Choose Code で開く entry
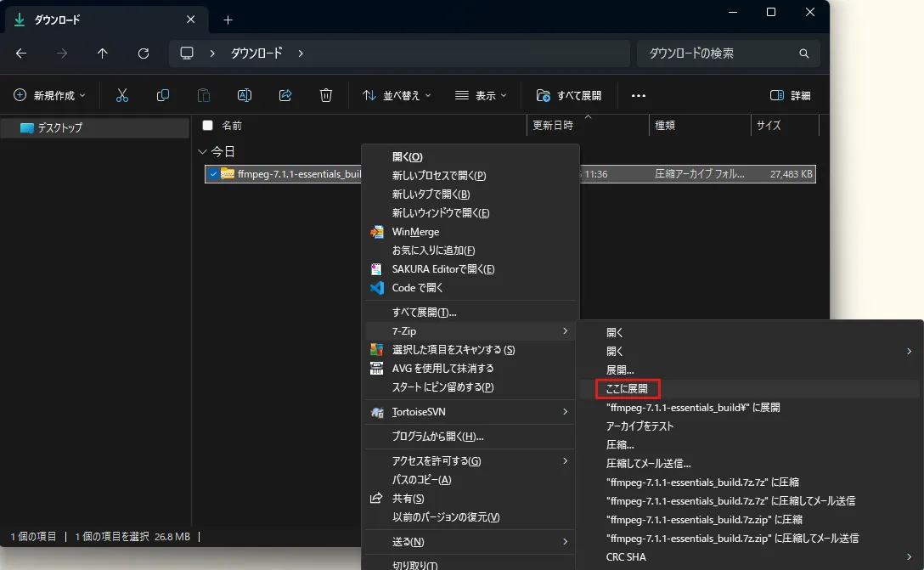 (470, 288)
